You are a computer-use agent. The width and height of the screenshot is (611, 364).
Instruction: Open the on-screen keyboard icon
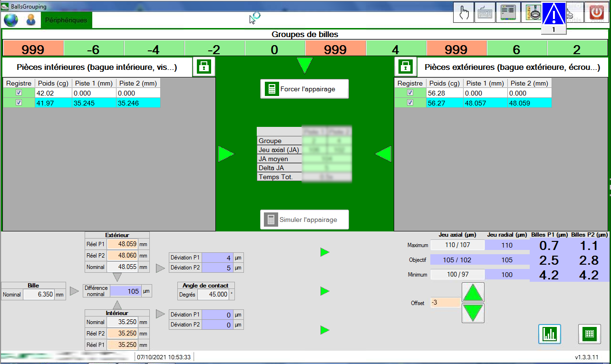click(x=485, y=13)
